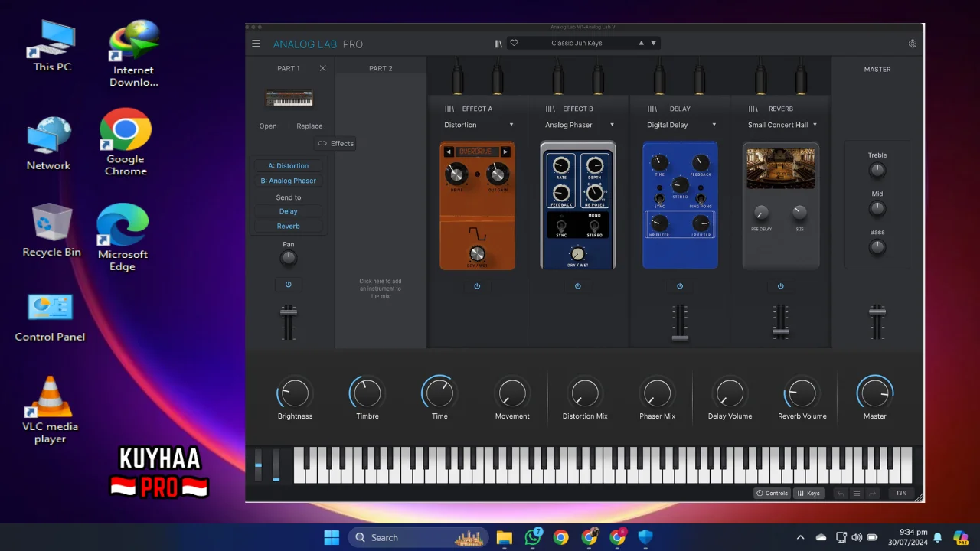Image resolution: width=980 pixels, height=551 pixels.
Task: Select previous distortion type on Overdrive pedal
Action: pyautogui.click(x=449, y=152)
